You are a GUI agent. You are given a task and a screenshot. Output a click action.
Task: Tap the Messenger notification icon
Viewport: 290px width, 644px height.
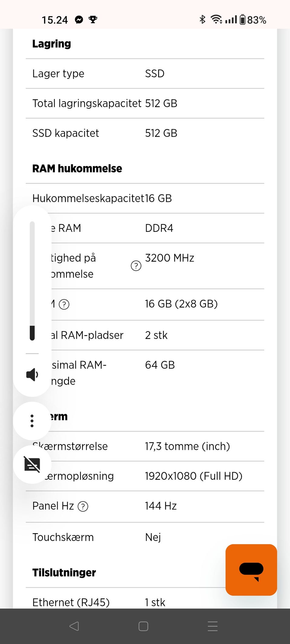pyautogui.click(x=79, y=20)
